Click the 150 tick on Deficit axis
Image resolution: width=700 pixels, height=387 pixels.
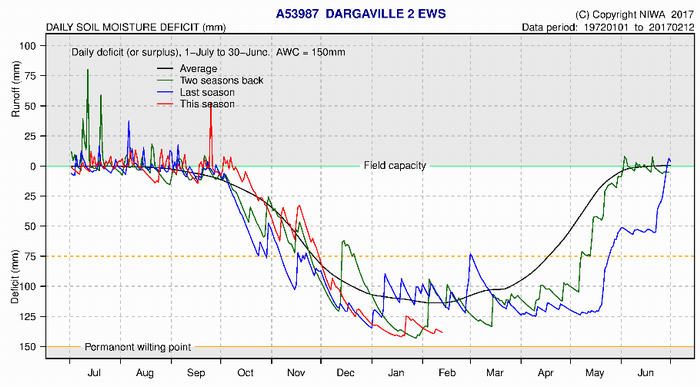[x=27, y=347]
